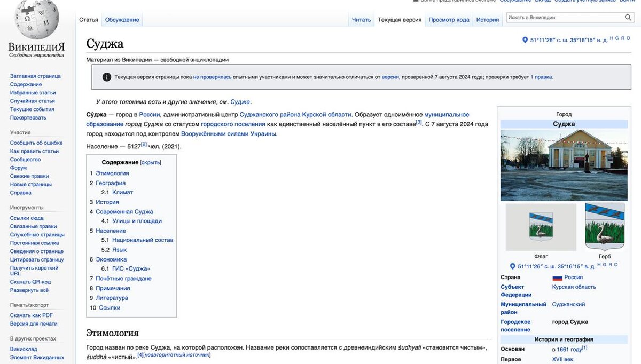The height and width of the screenshot is (364, 641).
Task: Click the search magnifier icon
Action: pos(628,18)
